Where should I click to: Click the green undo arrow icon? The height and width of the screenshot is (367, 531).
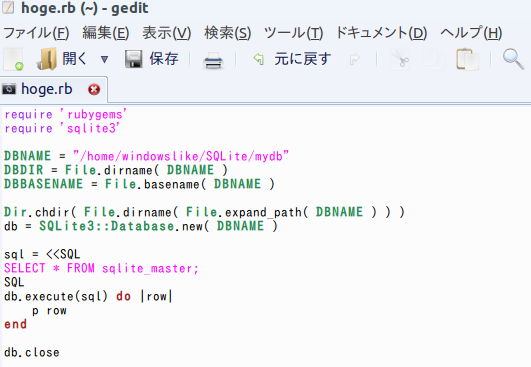click(259, 59)
